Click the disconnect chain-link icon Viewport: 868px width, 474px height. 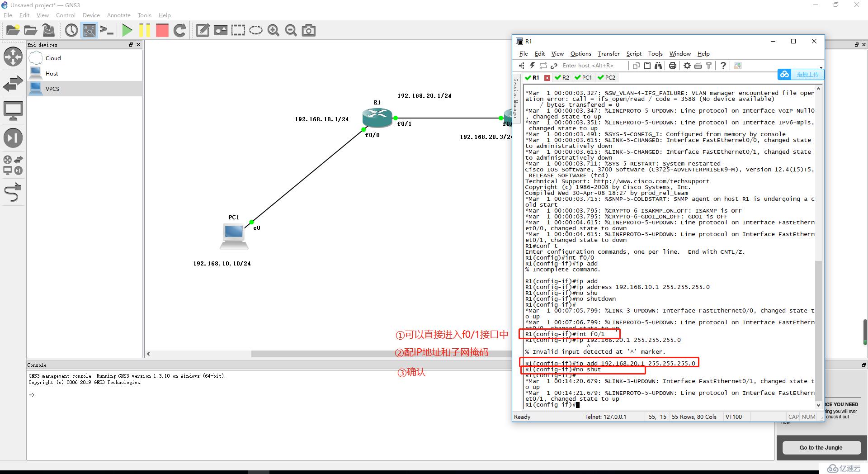554,66
